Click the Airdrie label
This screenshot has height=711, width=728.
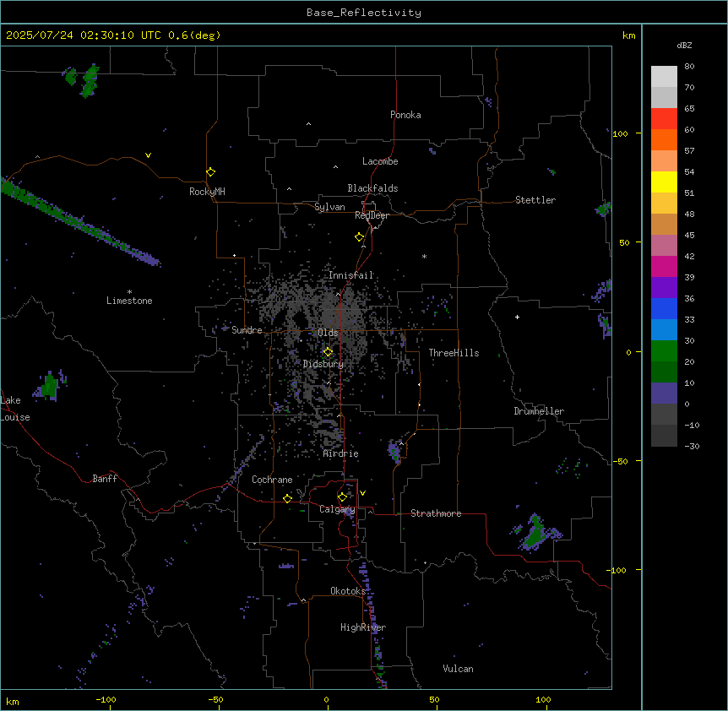pos(341,453)
